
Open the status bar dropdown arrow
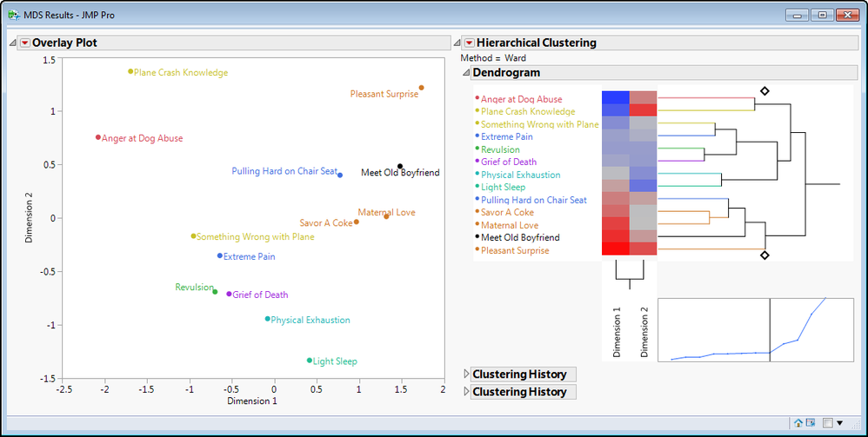pyautogui.click(x=839, y=423)
